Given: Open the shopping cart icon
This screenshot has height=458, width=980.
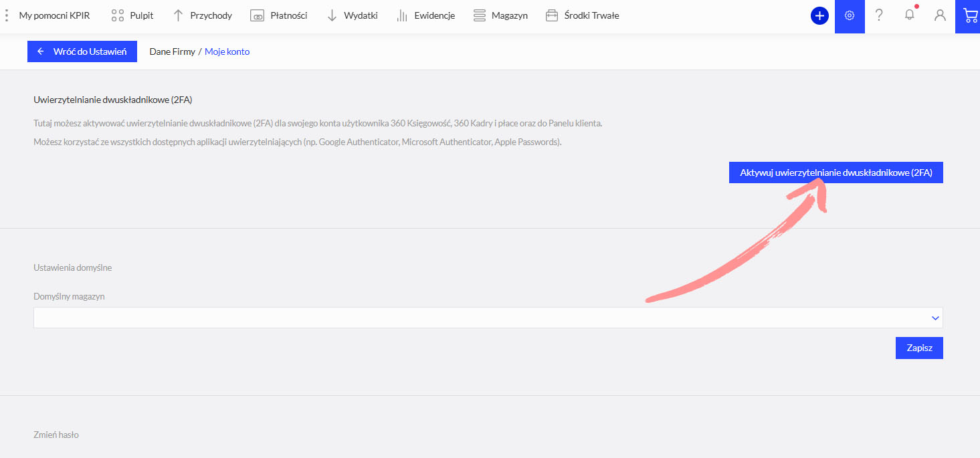Looking at the screenshot, I should (970, 15).
